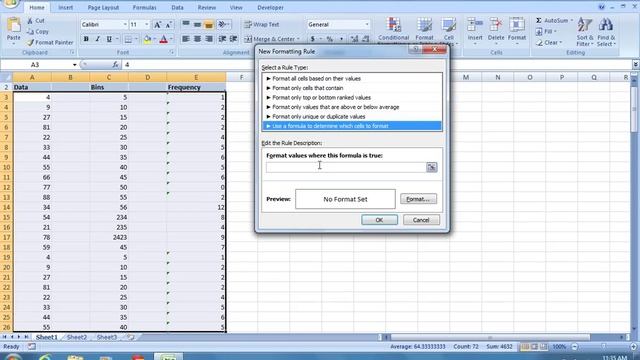Click the Increase Indent icon
Image resolution: width=640 pixels, height=360 pixels.
(233, 39)
